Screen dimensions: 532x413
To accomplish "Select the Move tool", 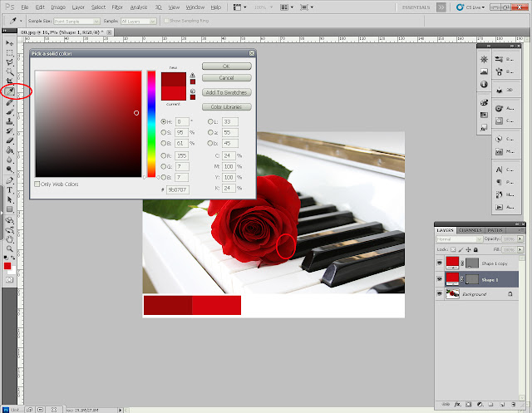I will tap(9, 43).
